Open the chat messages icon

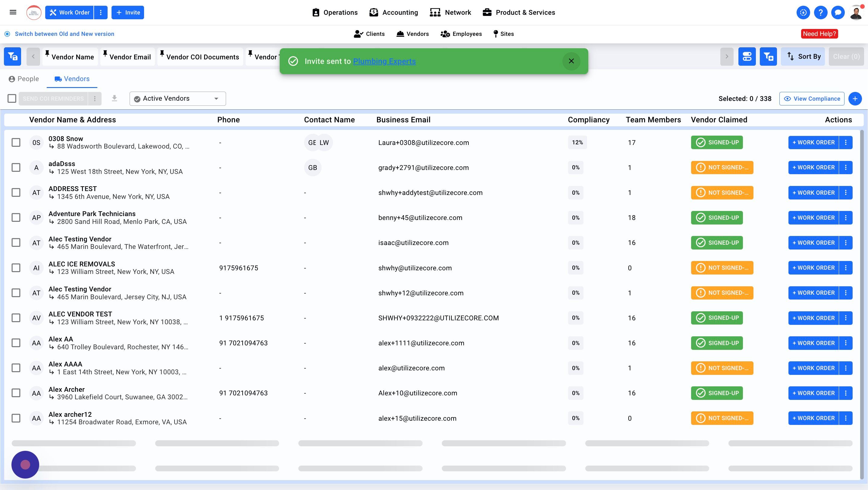pos(838,12)
